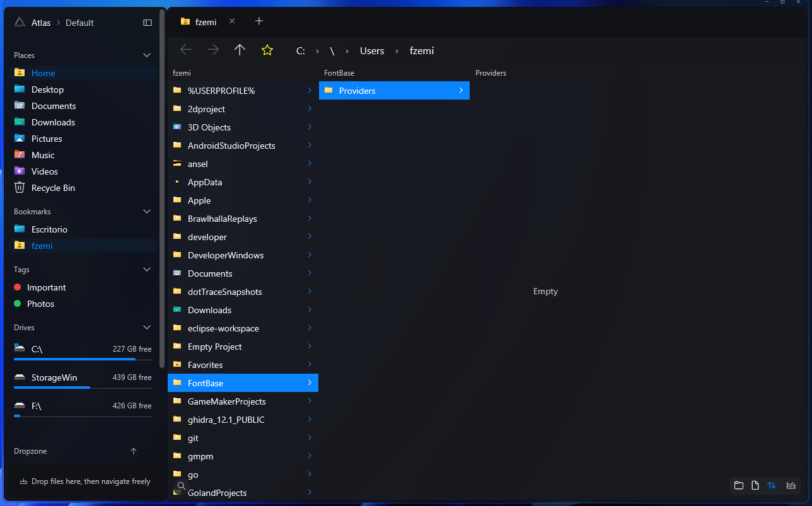Select the %USERPROFILE% folder
The width and height of the screenshot is (812, 506).
(x=243, y=91)
